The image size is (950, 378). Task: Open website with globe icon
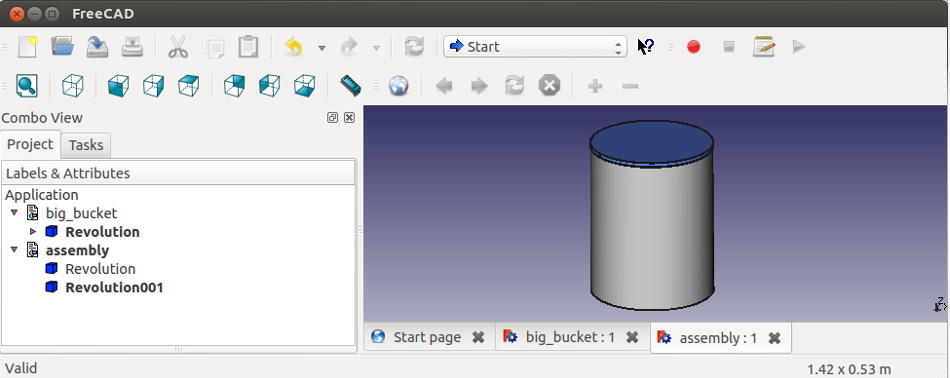click(399, 86)
